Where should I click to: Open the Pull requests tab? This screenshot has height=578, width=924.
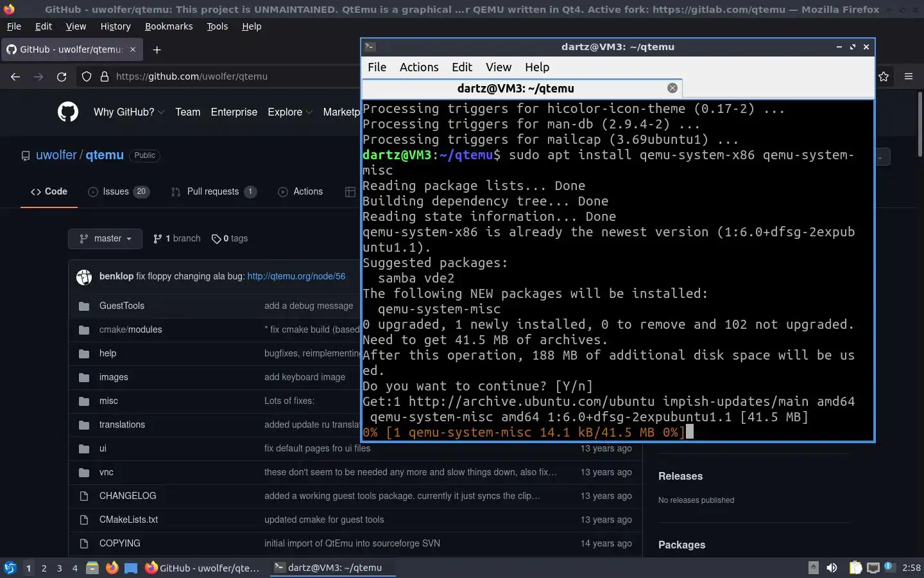(214, 191)
